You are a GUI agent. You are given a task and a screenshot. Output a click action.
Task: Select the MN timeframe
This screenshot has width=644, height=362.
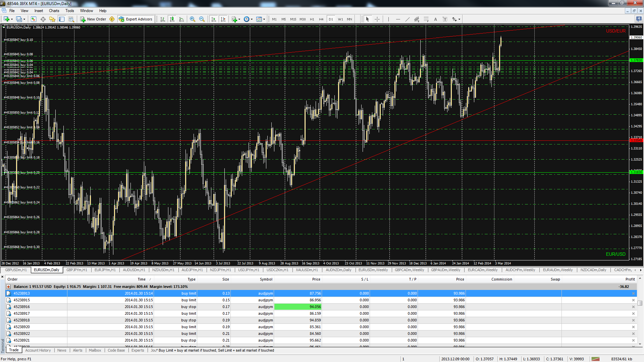tap(350, 19)
